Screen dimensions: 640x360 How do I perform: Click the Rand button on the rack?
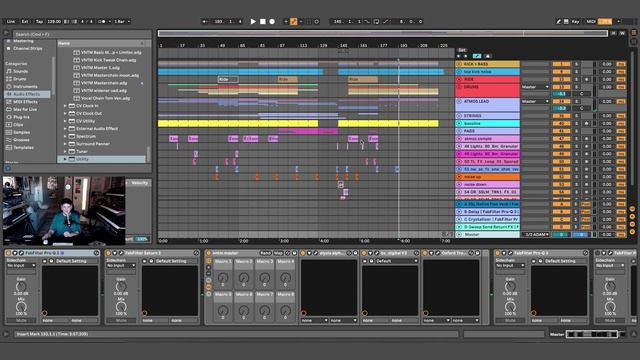(x=266, y=253)
